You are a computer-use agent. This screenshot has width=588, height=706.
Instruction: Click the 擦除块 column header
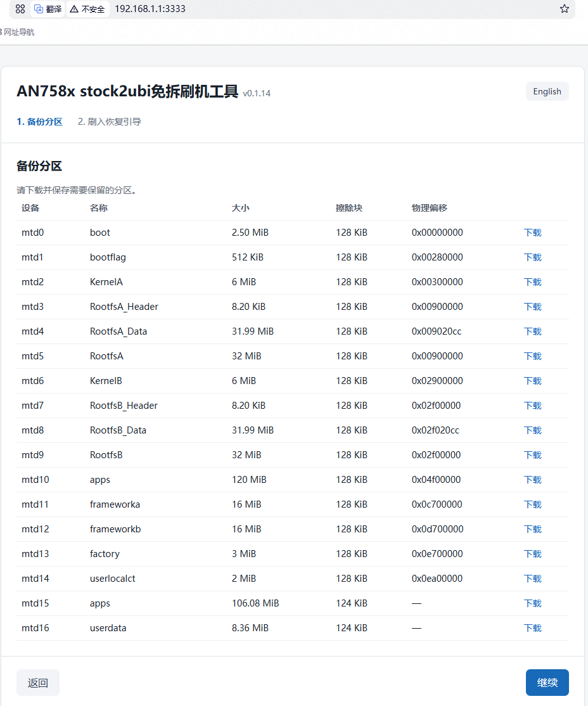[x=349, y=208]
